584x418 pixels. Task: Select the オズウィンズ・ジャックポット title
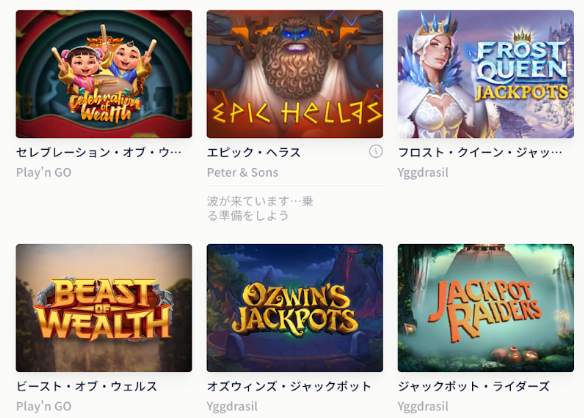pyautogui.click(x=289, y=386)
